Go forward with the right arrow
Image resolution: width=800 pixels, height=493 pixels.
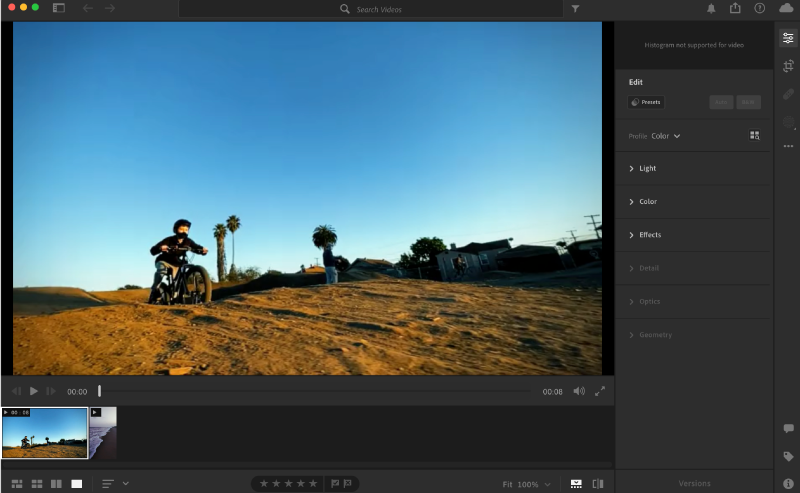click(110, 8)
